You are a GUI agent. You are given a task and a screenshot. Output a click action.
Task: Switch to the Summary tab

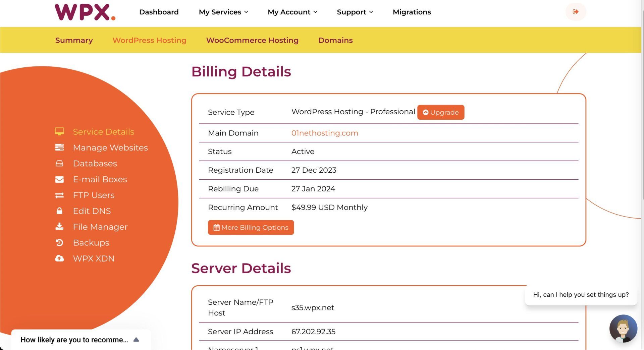pyautogui.click(x=74, y=40)
